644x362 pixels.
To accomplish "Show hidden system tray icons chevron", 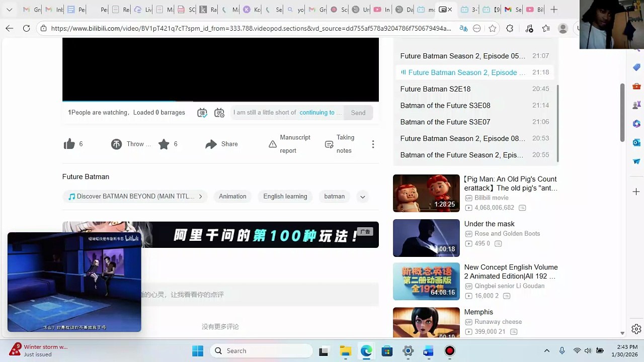I will coord(547,351).
